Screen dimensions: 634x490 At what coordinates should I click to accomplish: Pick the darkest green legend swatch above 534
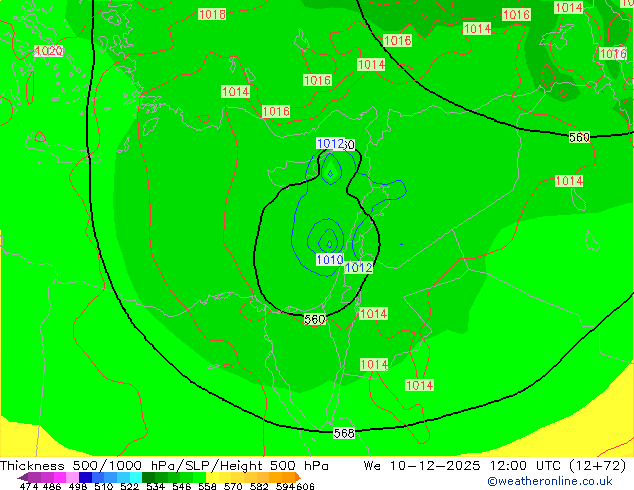tap(148, 477)
